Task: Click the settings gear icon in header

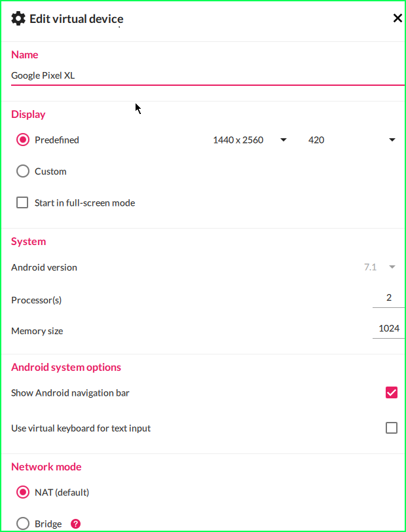Action: click(x=18, y=18)
